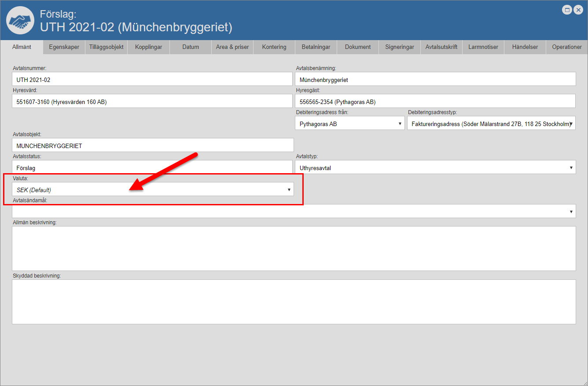Click the Avtalsnummer input field
This screenshot has width=588, height=386.
(152, 80)
